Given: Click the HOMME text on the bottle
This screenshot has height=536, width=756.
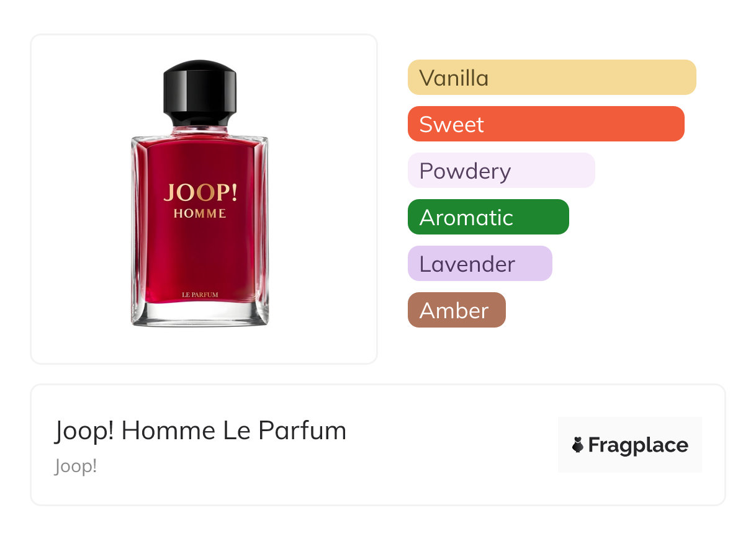Looking at the screenshot, I should (x=200, y=214).
